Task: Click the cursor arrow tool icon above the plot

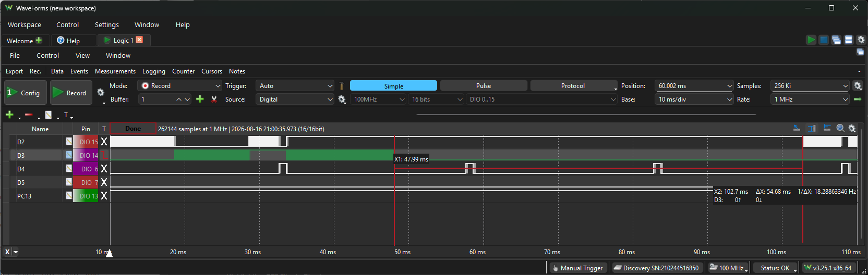Action: (x=797, y=128)
